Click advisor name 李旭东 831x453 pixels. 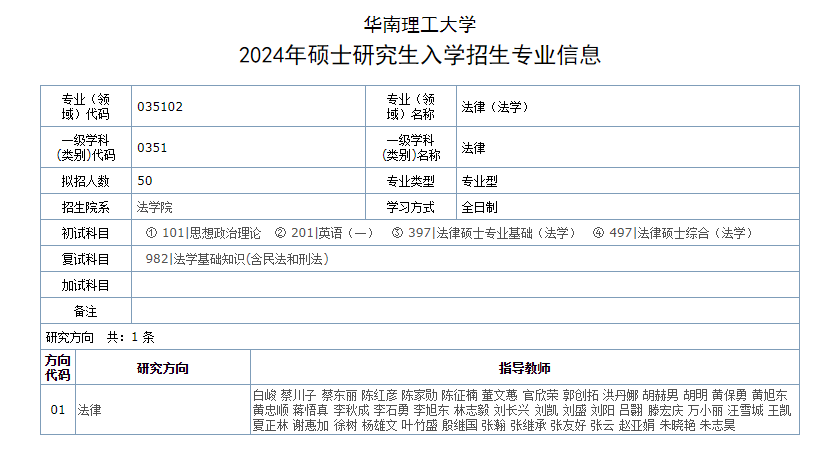pyautogui.click(x=431, y=410)
